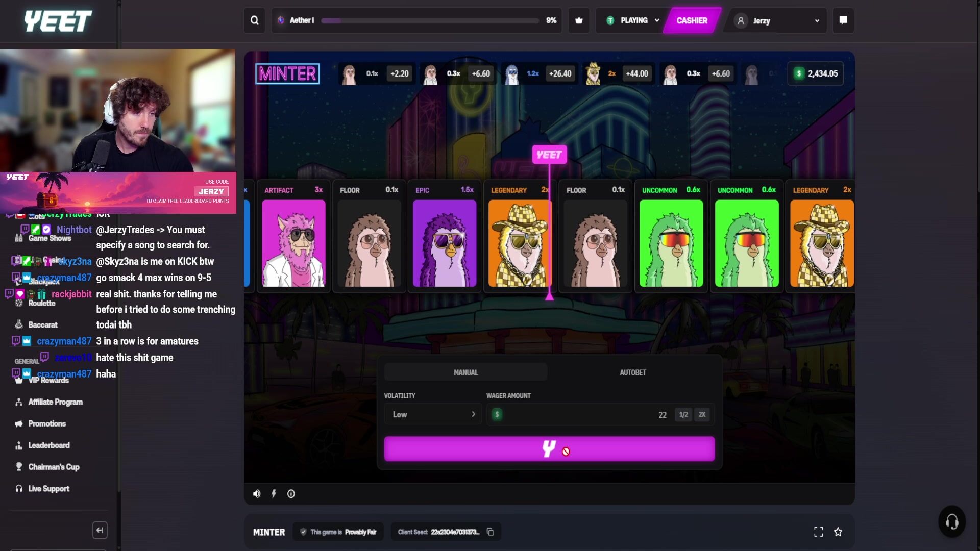Image resolution: width=980 pixels, height=551 pixels.
Task: Mute the game sound icon
Action: click(x=257, y=494)
